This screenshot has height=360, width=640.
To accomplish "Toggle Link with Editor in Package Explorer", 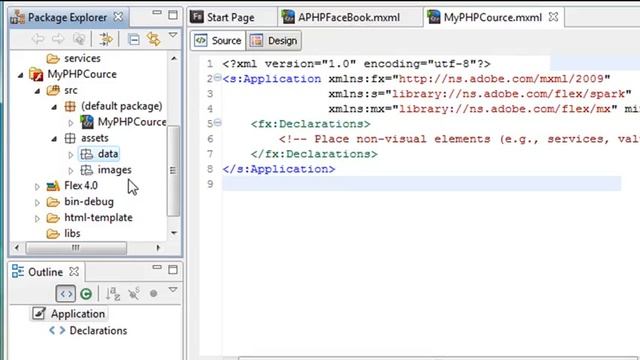I will pyautogui.click(x=153, y=39).
